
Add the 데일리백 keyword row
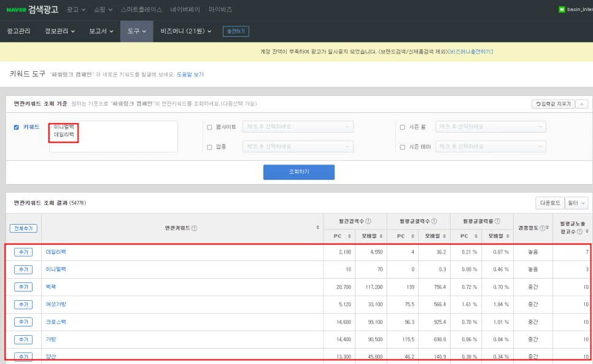(23, 252)
